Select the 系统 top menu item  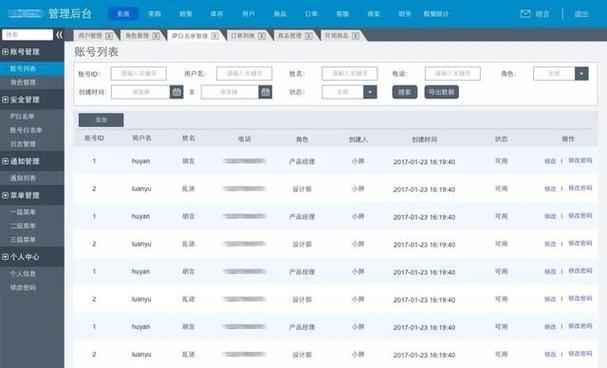tap(123, 14)
